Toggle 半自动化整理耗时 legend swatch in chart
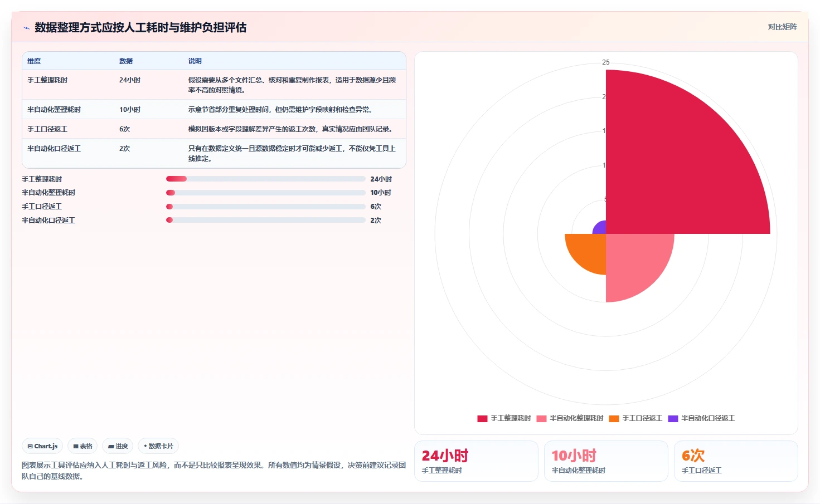The width and height of the screenshot is (820, 504). pyautogui.click(x=541, y=418)
